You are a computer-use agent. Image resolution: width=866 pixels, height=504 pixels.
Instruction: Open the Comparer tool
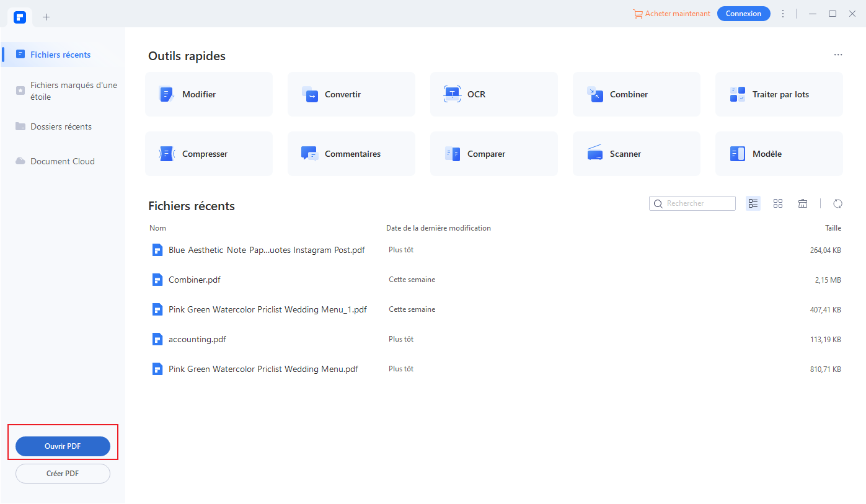click(494, 154)
